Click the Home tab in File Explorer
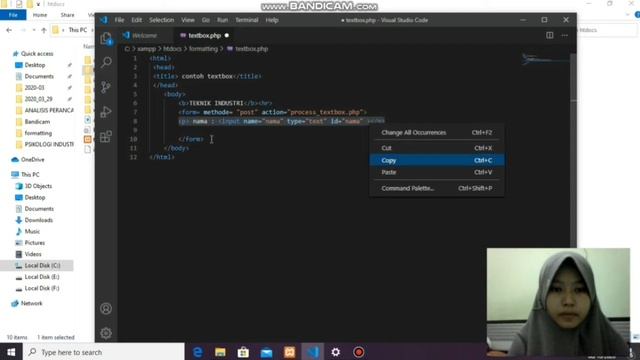The width and height of the screenshot is (640, 360). pyautogui.click(x=40, y=15)
